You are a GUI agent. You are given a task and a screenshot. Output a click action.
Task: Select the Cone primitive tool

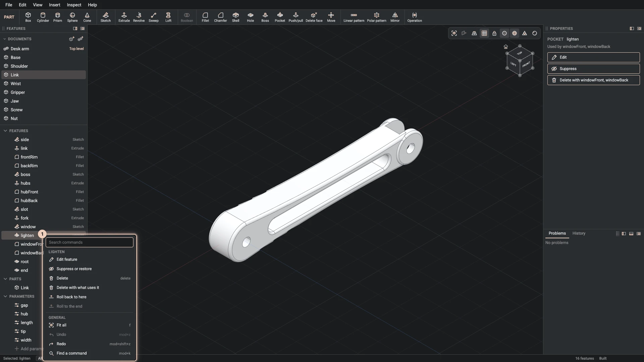pos(87,17)
